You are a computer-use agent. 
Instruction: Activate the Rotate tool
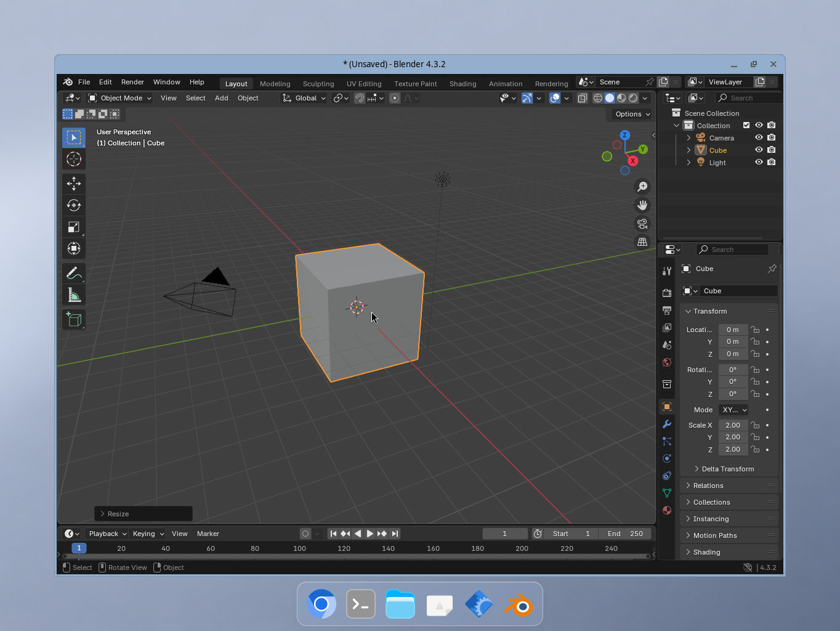pyautogui.click(x=74, y=205)
